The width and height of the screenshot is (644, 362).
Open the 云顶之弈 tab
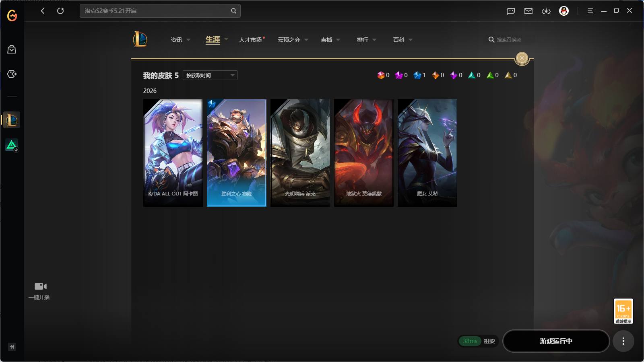pos(289,40)
